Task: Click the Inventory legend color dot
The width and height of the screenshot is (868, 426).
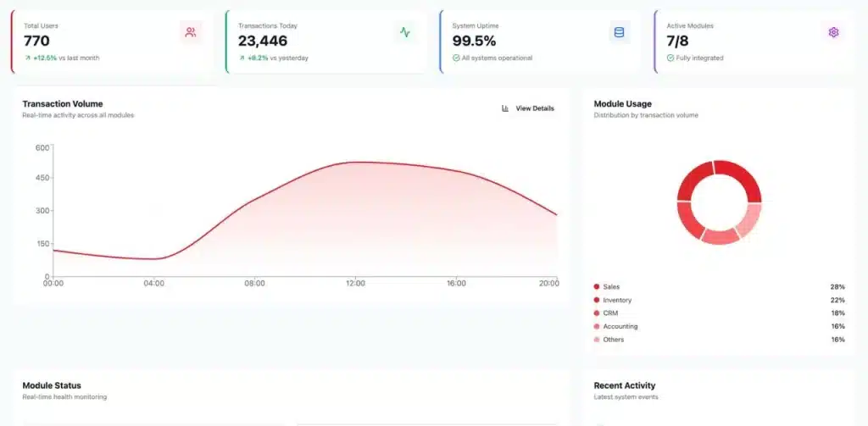Action: 596,300
